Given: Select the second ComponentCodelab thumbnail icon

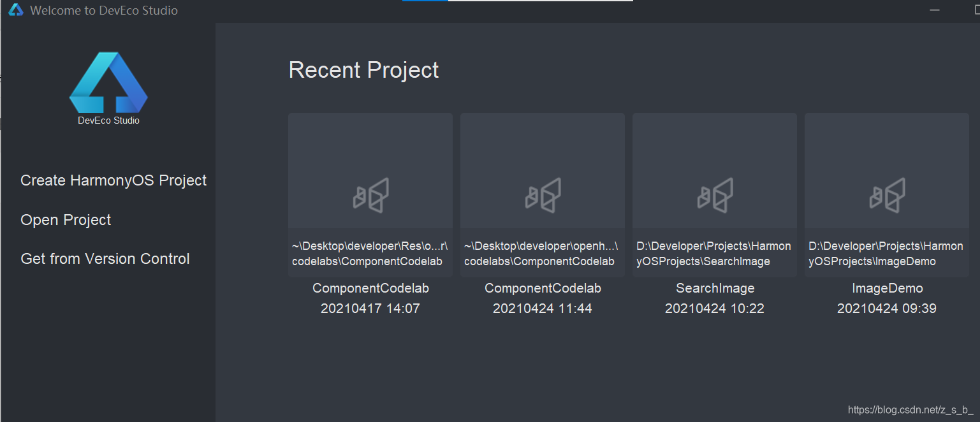Looking at the screenshot, I should (x=542, y=194).
